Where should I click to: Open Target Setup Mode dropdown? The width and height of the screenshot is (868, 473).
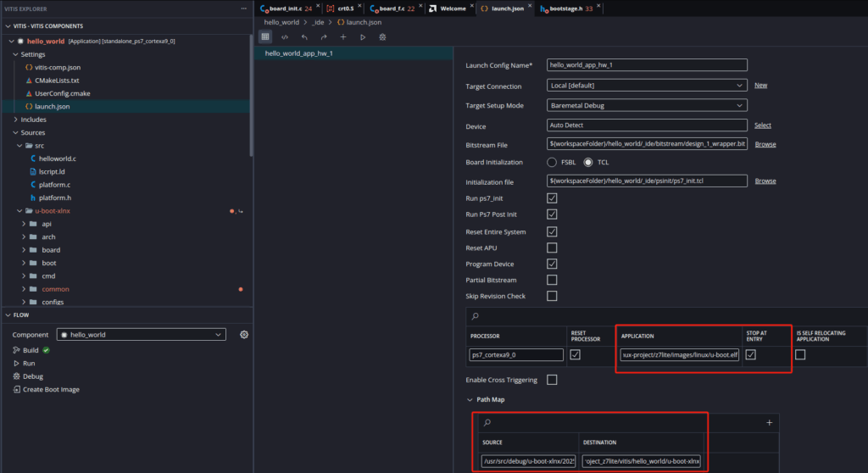click(x=647, y=105)
